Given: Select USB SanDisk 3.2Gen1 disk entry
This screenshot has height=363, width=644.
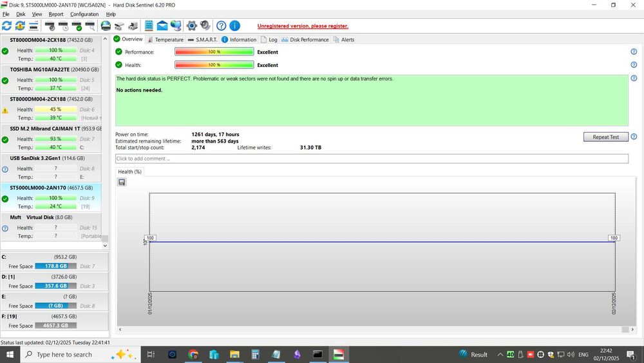Looking at the screenshot, I should tap(51, 168).
